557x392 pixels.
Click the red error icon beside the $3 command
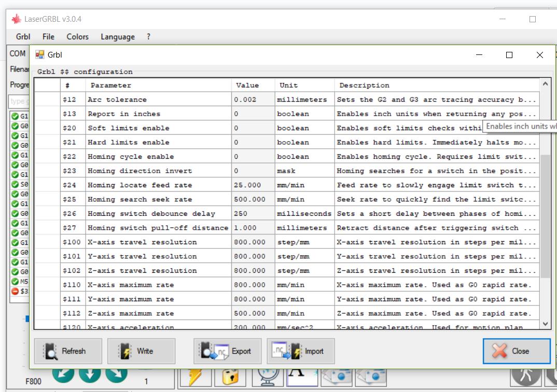click(15, 291)
